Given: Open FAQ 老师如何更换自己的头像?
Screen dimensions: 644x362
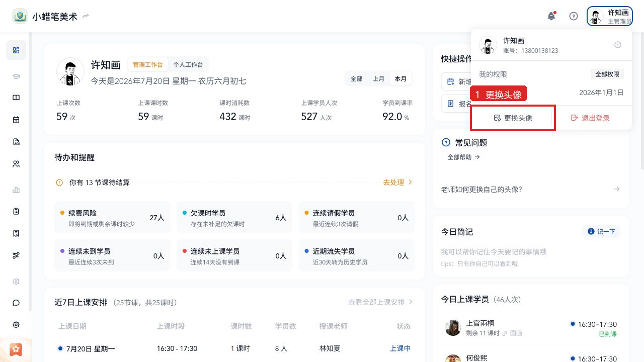Looking at the screenshot, I should (530, 190).
